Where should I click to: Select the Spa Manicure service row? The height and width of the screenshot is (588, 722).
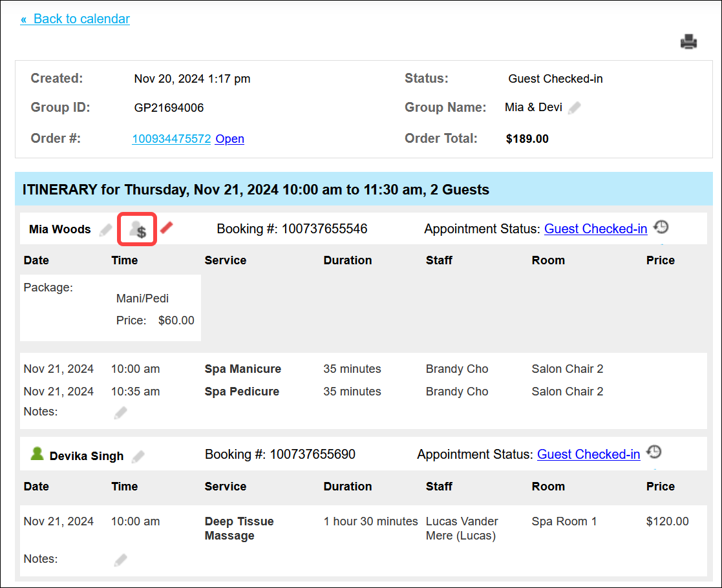[363, 369]
